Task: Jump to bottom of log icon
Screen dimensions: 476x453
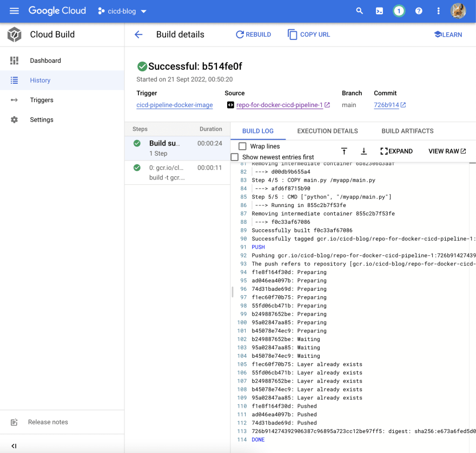Action: [x=363, y=151]
